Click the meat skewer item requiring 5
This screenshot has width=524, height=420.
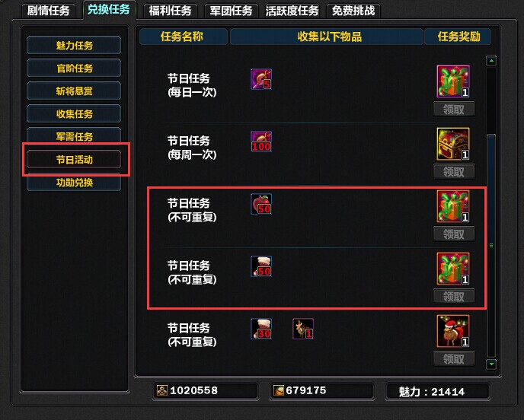(261, 79)
